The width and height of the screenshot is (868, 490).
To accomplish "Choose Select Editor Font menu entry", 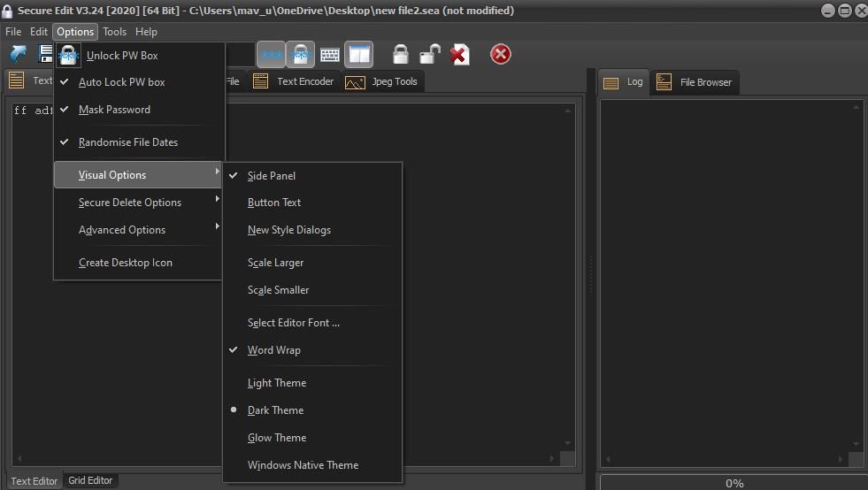I will pyautogui.click(x=294, y=323).
